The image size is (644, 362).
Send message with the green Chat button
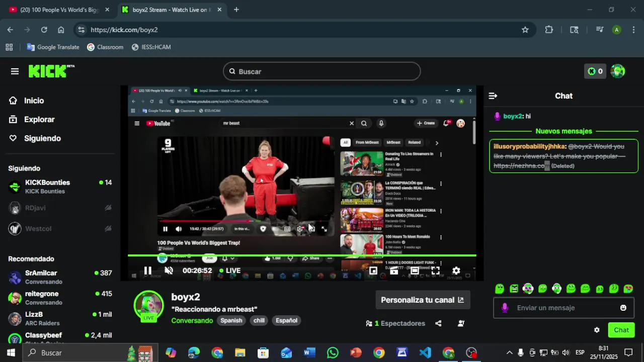tap(621, 330)
